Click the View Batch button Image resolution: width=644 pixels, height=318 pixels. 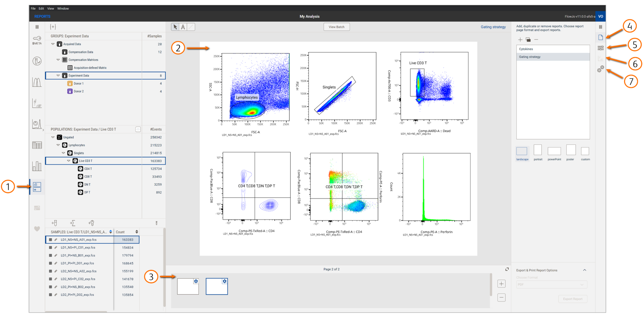click(336, 27)
